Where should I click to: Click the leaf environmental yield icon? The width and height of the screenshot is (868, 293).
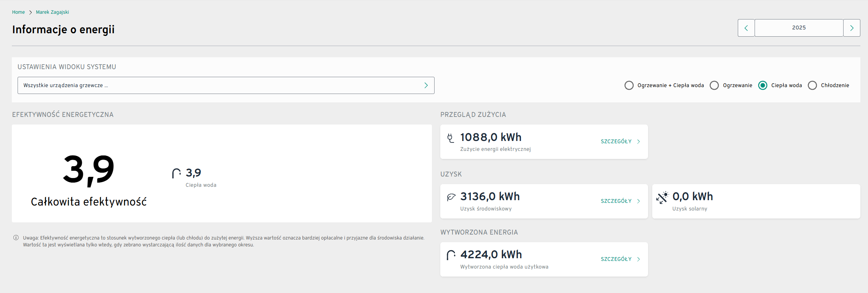tap(451, 197)
